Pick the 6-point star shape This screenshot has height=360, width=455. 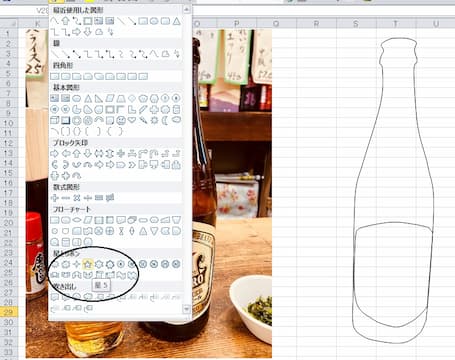(99, 264)
